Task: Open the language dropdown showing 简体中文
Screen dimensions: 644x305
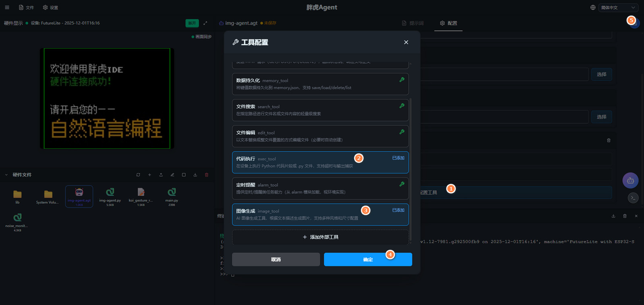Action: pos(618,8)
